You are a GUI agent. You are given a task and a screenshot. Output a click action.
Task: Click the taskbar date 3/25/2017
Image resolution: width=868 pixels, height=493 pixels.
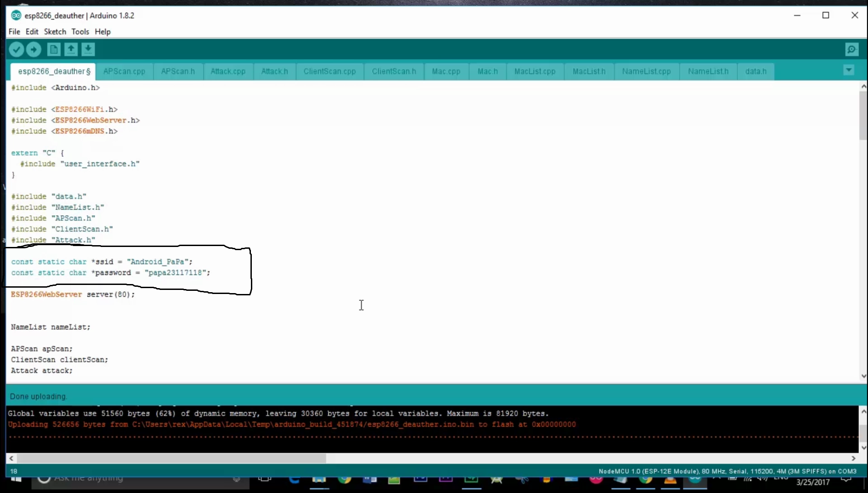(x=813, y=483)
